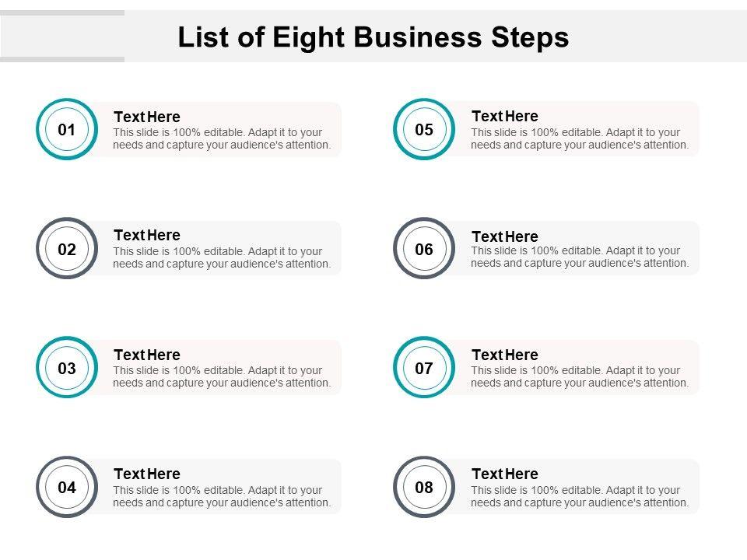The height and width of the screenshot is (560, 747).
Task: Click Text Here heading of step 07
Action: (x=504, y=355)
